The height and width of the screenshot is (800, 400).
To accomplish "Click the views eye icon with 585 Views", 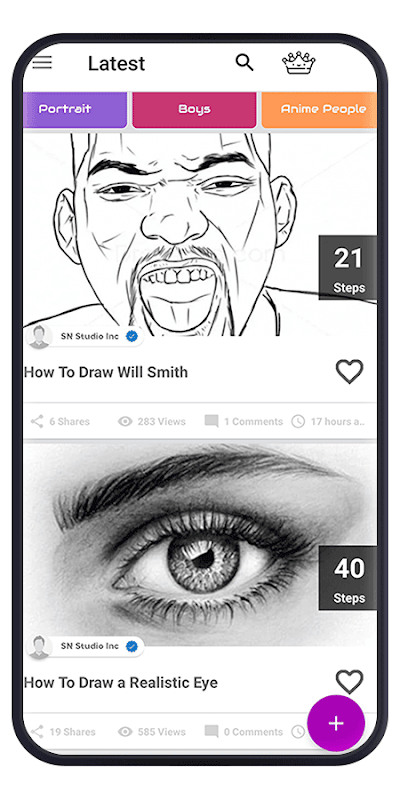I will pyautogui.click(x=125, y=732).
